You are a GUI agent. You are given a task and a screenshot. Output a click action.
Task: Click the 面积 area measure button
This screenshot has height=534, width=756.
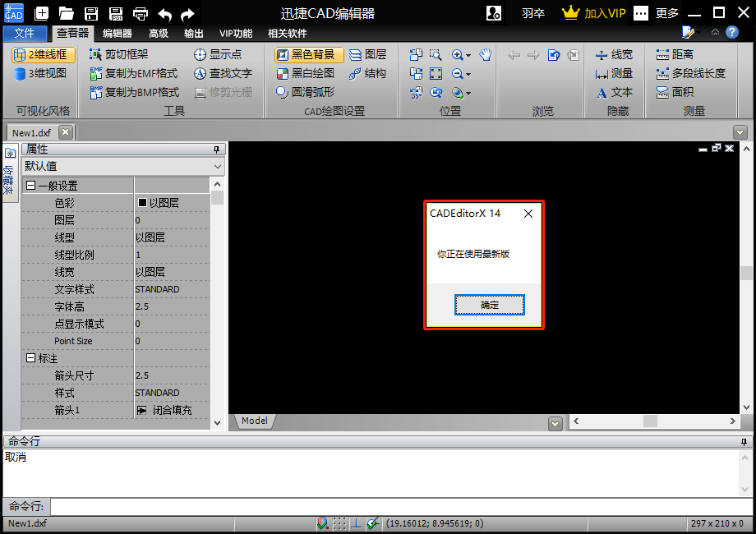(675, 92)
